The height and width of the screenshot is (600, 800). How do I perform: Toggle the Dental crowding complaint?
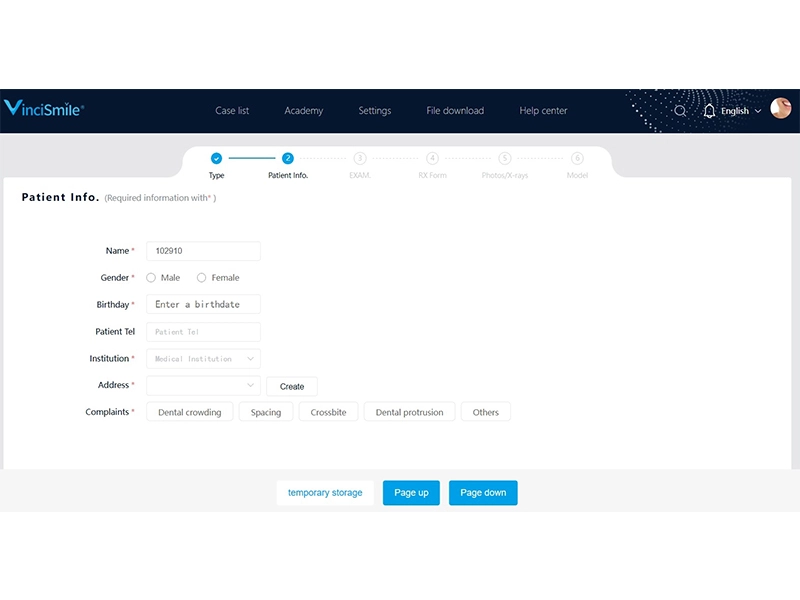190,412
